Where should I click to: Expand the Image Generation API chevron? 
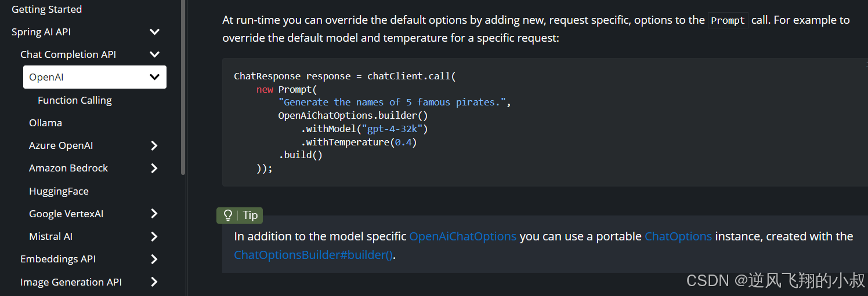click(x=154, y=282)
